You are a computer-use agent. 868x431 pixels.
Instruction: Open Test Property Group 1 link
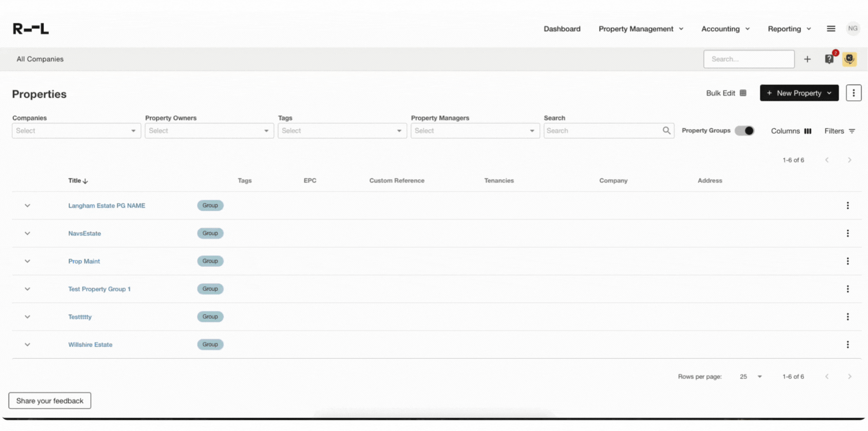click(99, 289)
